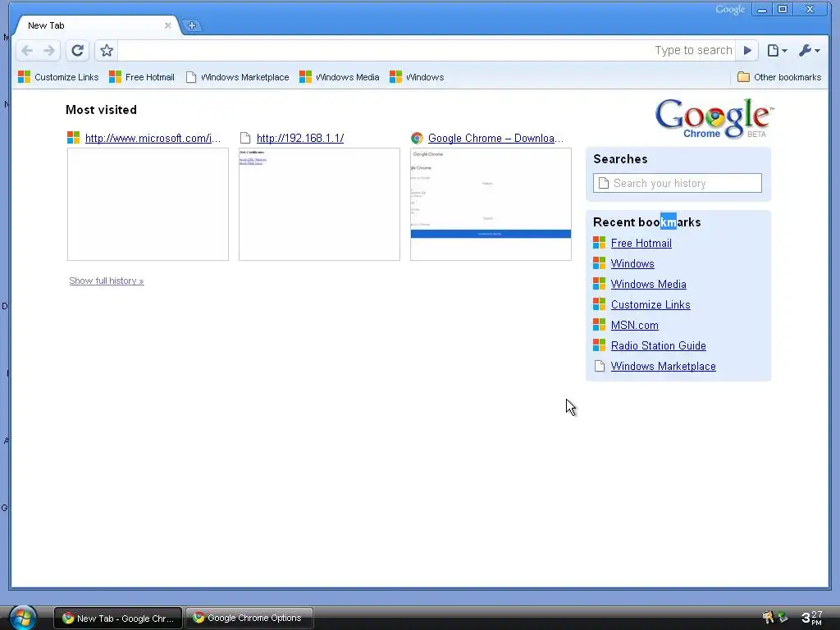Click the Google Chrome BETA logo
Viewport: 840px width, 630px height.
pos(714,119)
